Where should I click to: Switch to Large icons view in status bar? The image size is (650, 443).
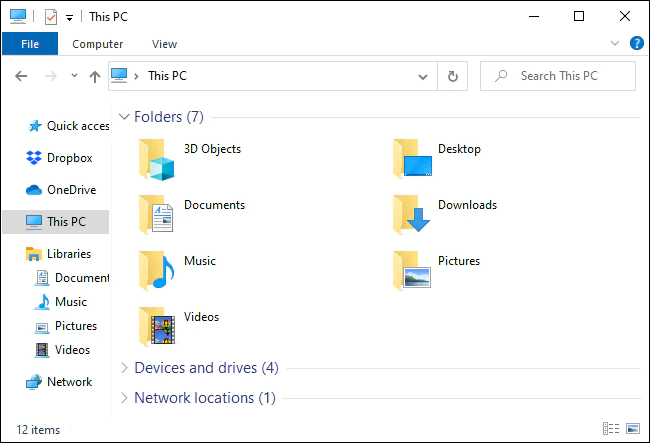coord(632,429)
